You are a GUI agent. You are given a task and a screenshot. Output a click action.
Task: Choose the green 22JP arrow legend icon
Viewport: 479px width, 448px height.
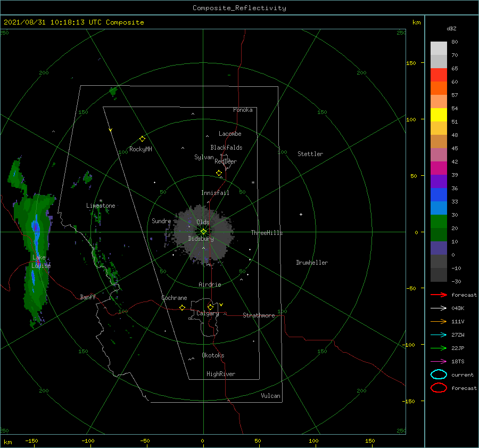pos(439,348)
